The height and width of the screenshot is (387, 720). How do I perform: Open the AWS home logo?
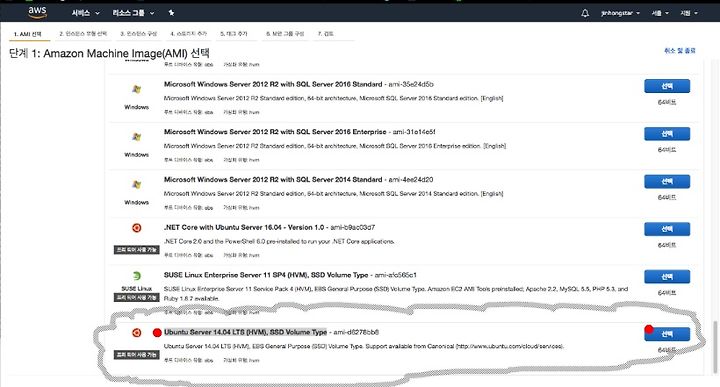tap(37, 12)
